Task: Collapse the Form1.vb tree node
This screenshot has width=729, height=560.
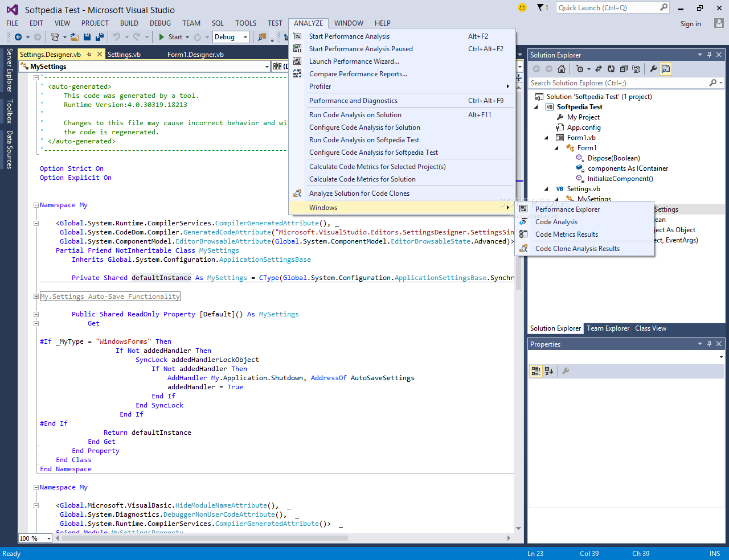Action: 546,138
